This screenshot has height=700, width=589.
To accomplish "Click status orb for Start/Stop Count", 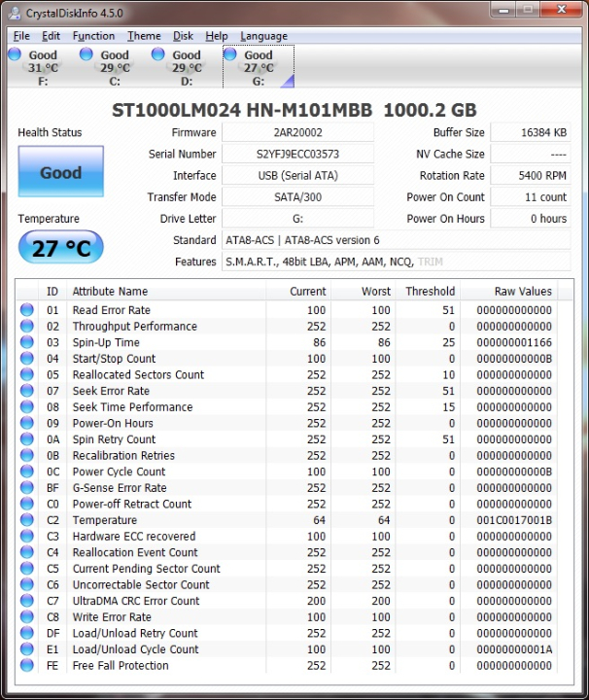I will [x=27, y=358].
